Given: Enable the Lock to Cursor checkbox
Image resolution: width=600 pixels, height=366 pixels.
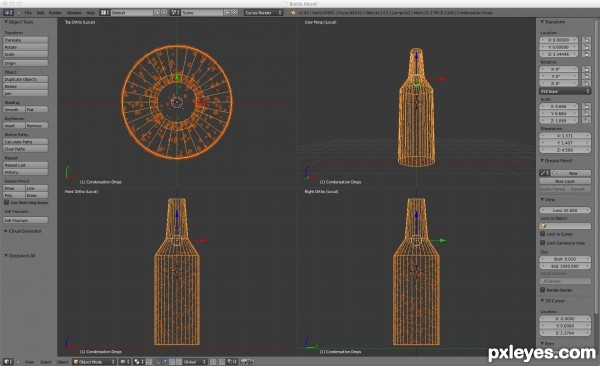Looking at the screenshot, I should [543, 234].
